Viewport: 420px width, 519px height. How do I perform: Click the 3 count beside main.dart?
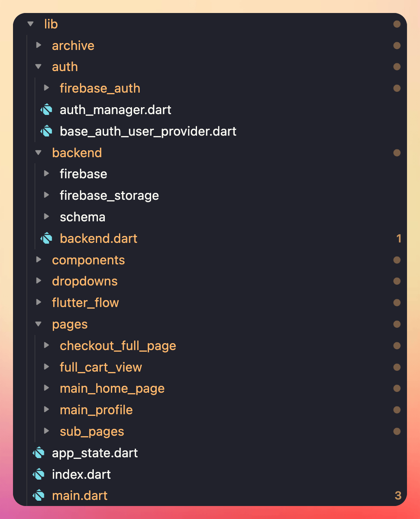(398, 495)
